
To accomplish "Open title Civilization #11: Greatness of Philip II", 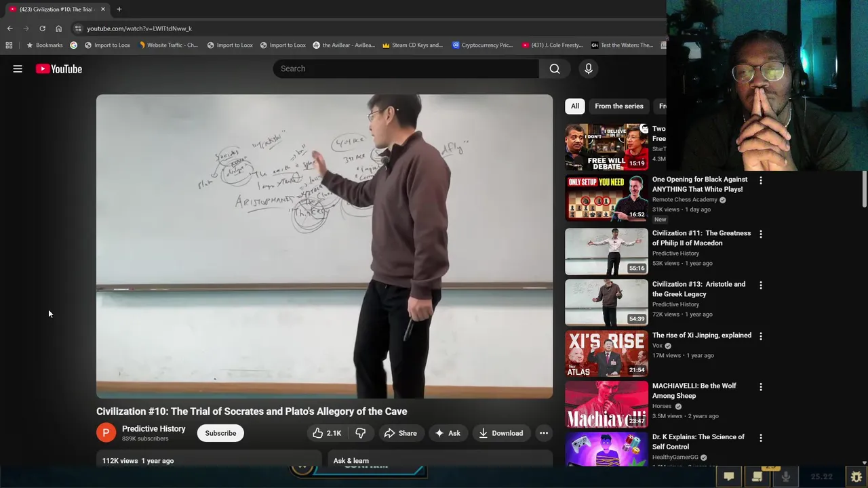I will click(701, 238).
